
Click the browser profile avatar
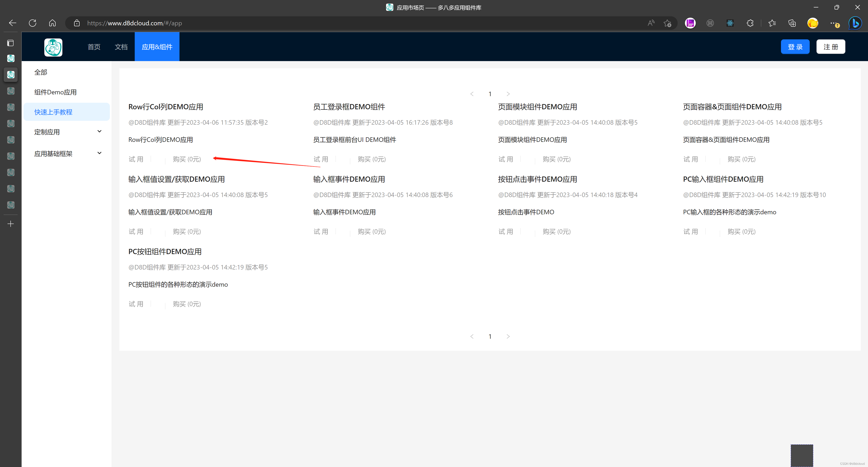tap(812, 23)
